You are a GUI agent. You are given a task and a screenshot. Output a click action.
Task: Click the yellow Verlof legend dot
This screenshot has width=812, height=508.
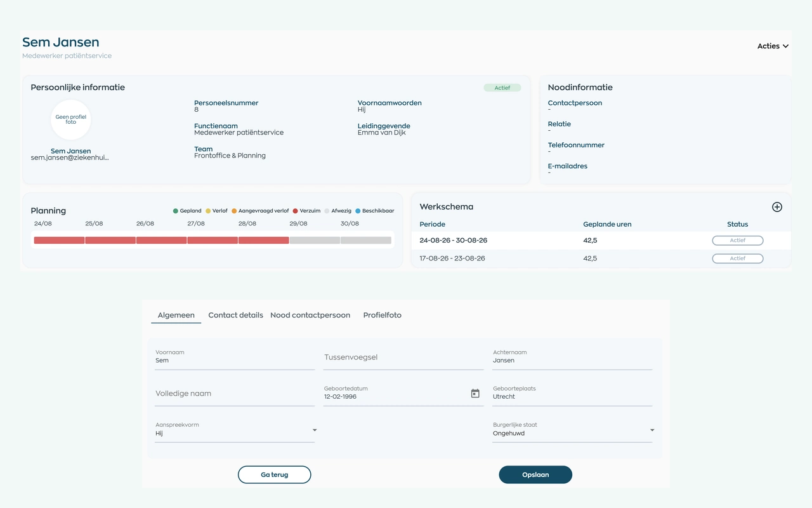208,211
